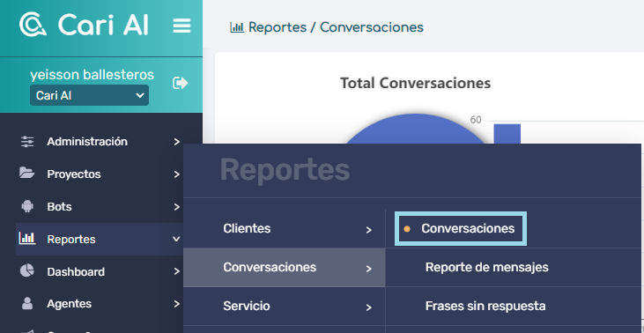The height and width of the screenshot is (333, 644).
Task: Click the yeisson ballesteros username
Action: pyautogui.click(x=92, y=75)
